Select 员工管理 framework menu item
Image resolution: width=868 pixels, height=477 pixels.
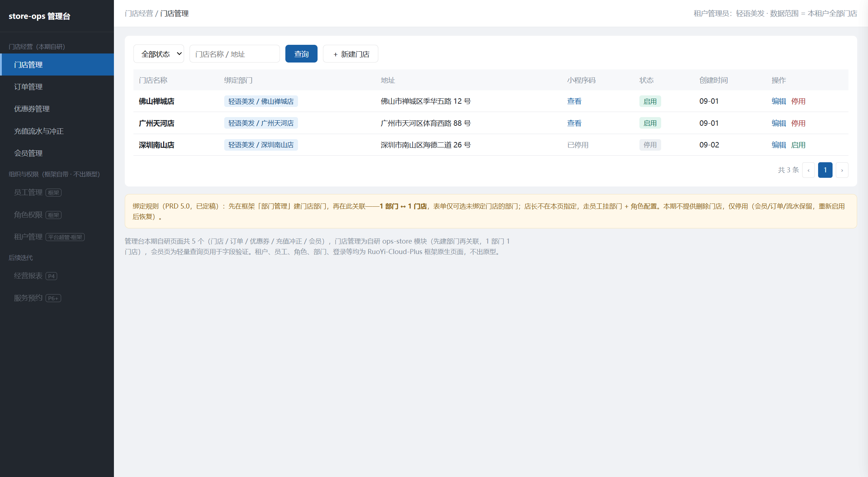click(57, 193)
